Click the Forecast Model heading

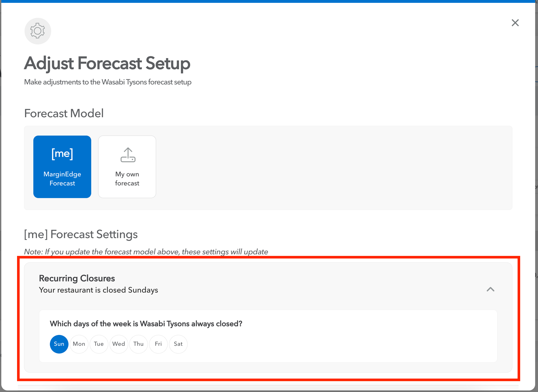click(x=64, y=113)
